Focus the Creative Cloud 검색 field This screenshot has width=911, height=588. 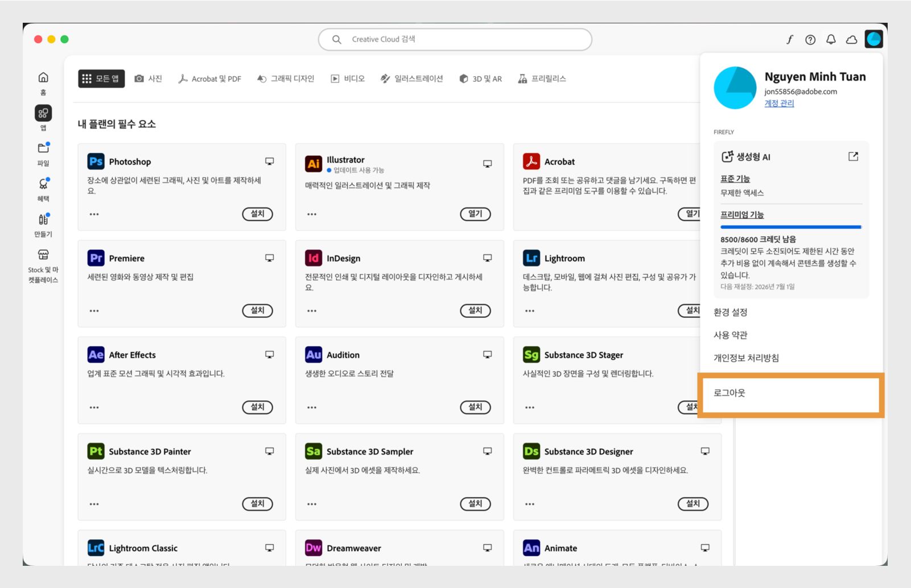(x=455, y=39)
